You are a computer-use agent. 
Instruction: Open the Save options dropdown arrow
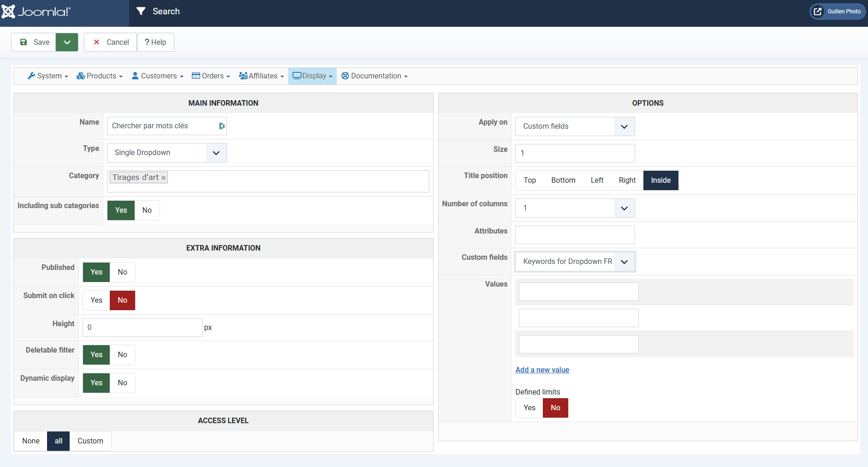67,42
